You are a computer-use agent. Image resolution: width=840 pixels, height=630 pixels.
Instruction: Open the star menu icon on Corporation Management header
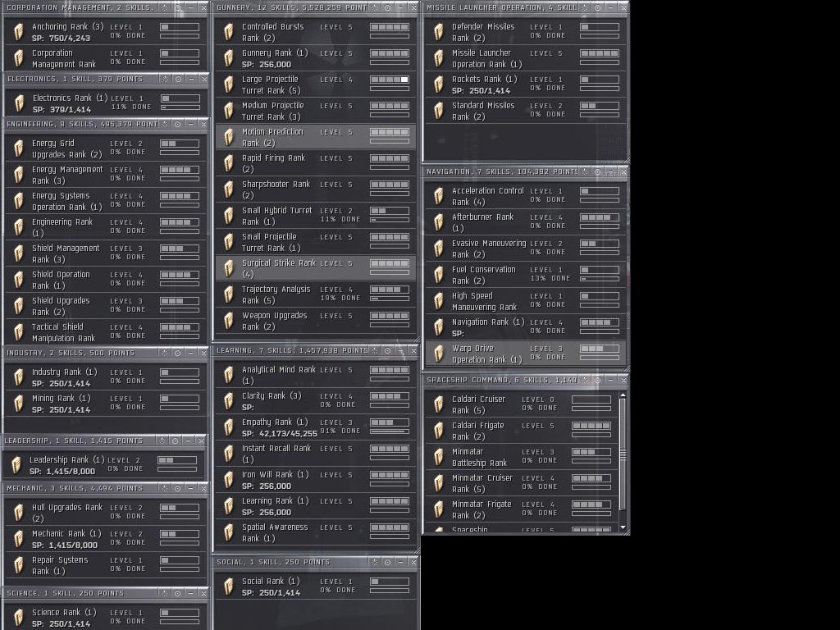(x=164, y=7)
